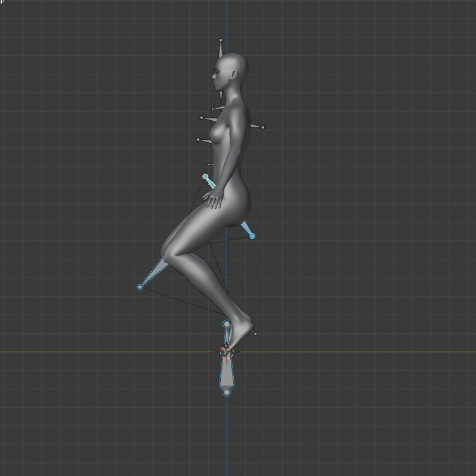The image size is (476, 476).
Task: Click the red-white 3D cursor at the toes
Action: click(226, 352)
